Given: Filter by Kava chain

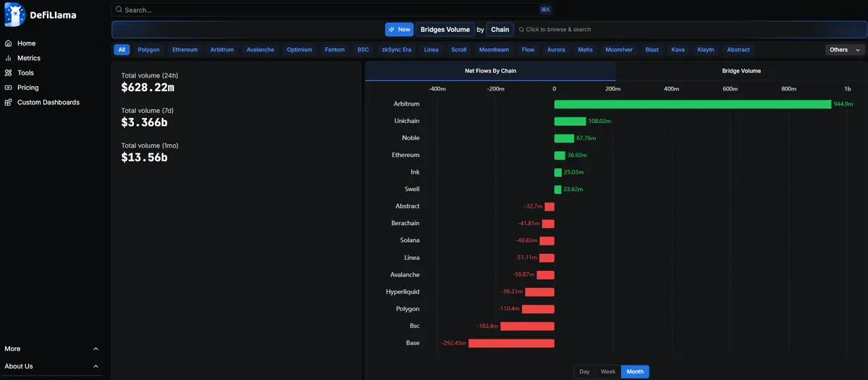Looking at the screenshot, I should [678, 50].
